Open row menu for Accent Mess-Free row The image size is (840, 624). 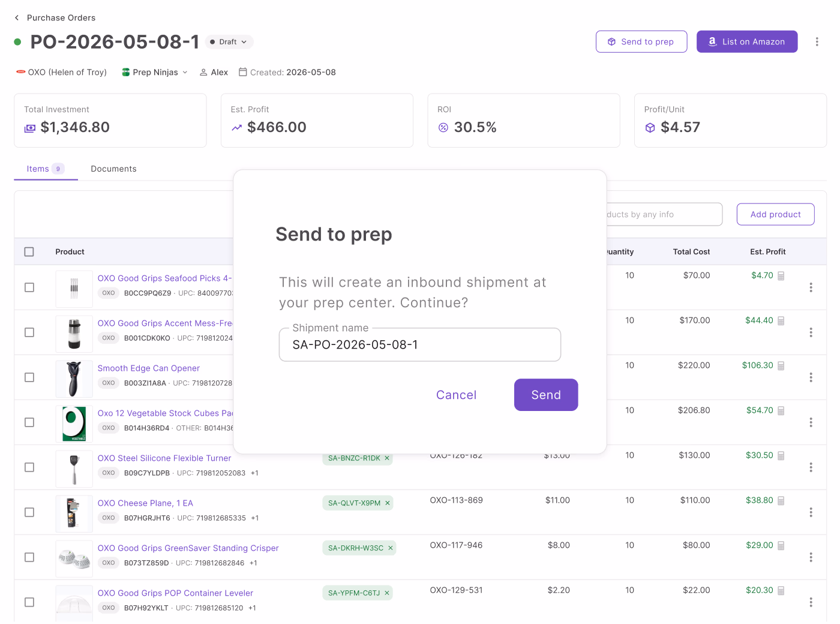tap(811, 332)
